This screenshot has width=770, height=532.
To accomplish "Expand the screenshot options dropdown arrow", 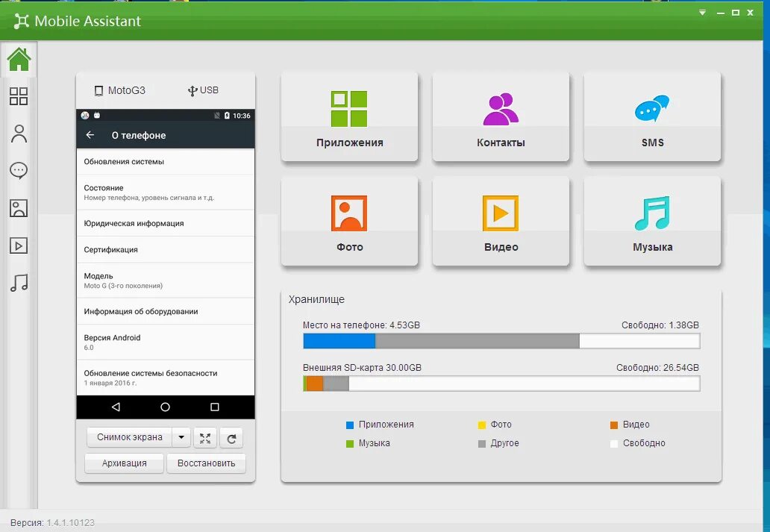I will click(181, 437).
